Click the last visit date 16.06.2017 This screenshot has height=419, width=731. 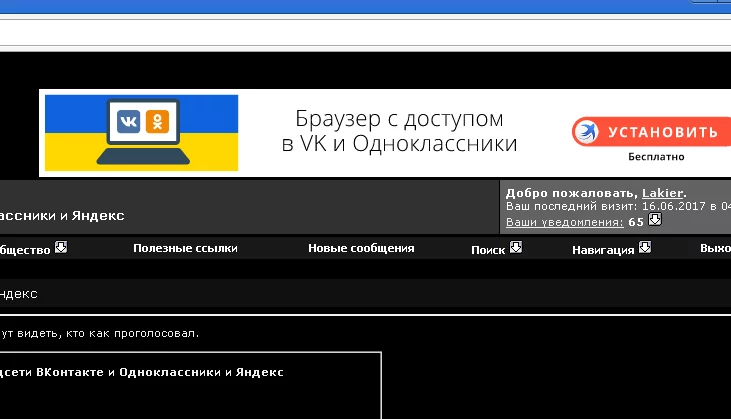tap(674, 206)
